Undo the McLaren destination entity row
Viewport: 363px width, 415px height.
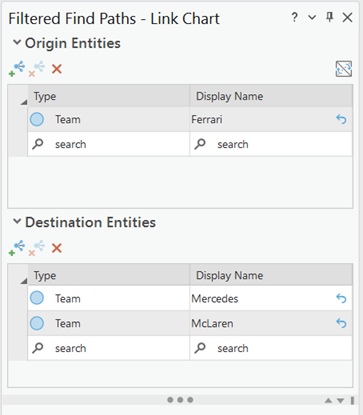[341, 323]
